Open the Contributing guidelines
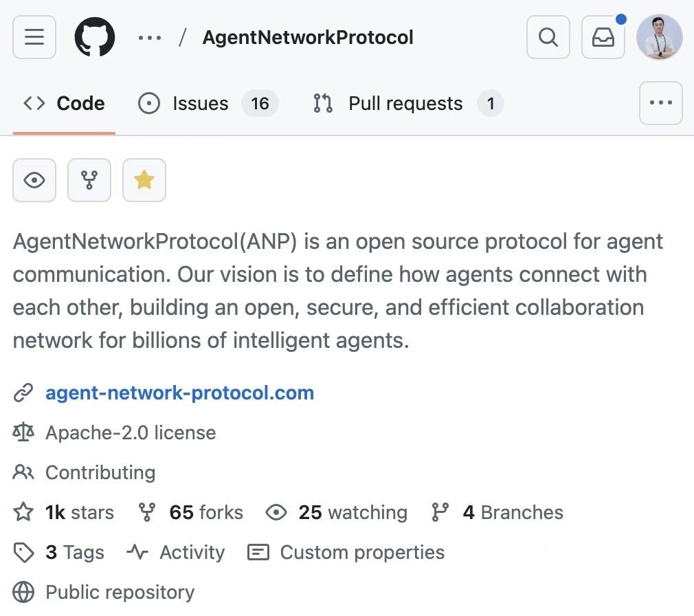The height and width of the screenshot is (616, 694). 100,473
